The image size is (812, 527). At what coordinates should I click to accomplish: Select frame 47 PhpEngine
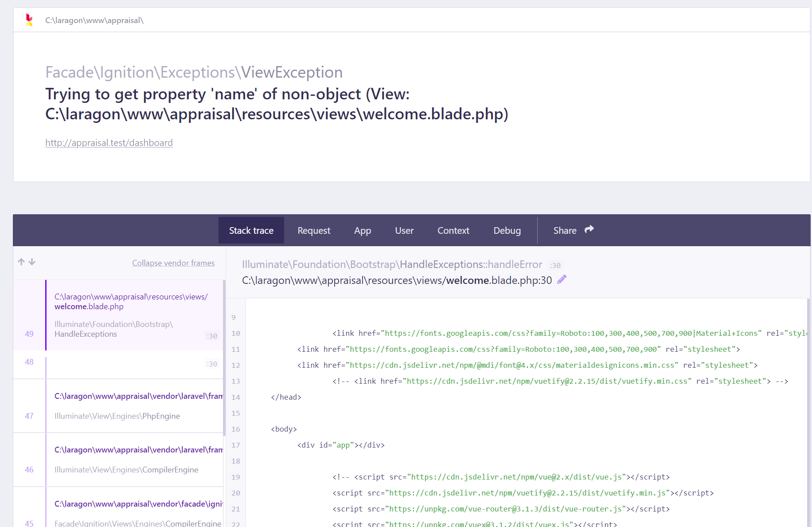coord(133,406)
